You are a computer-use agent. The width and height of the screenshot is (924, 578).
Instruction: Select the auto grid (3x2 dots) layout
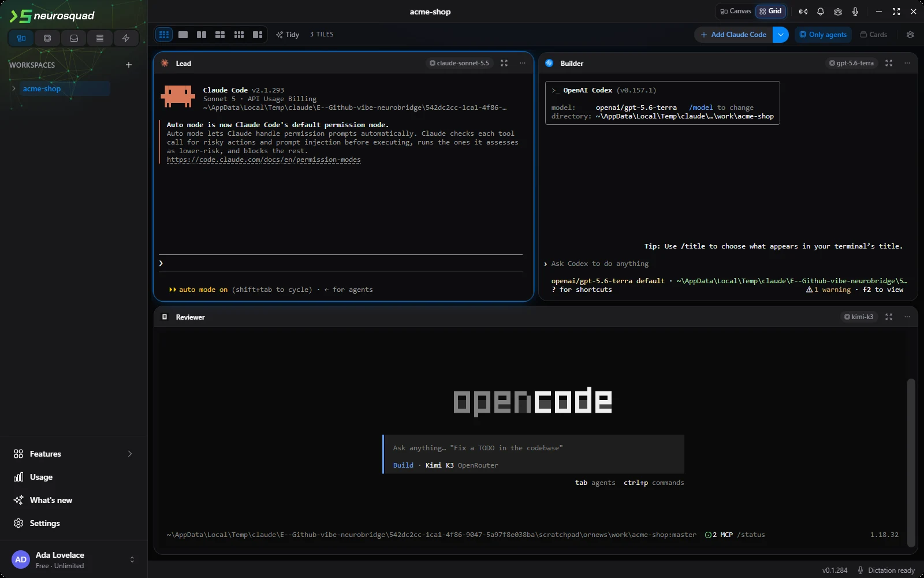(164, 35)
